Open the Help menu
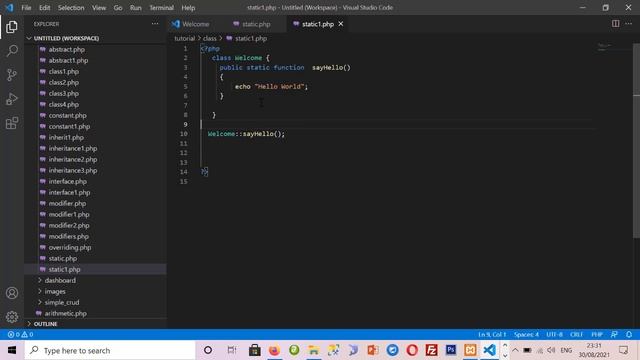The width and height of the screenshot is (640, 360). point(188,7)
